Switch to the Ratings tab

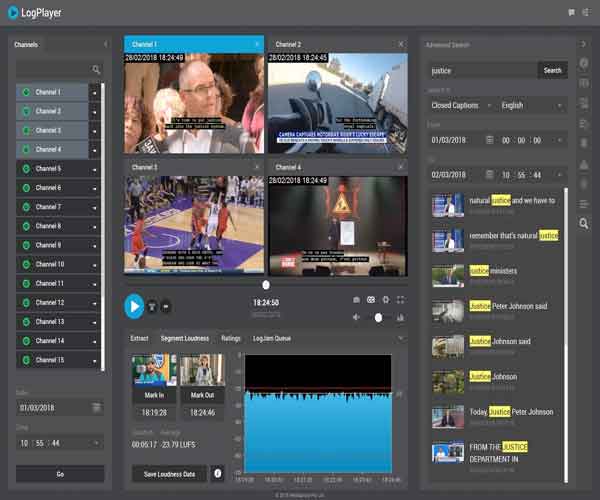(231, 339)
